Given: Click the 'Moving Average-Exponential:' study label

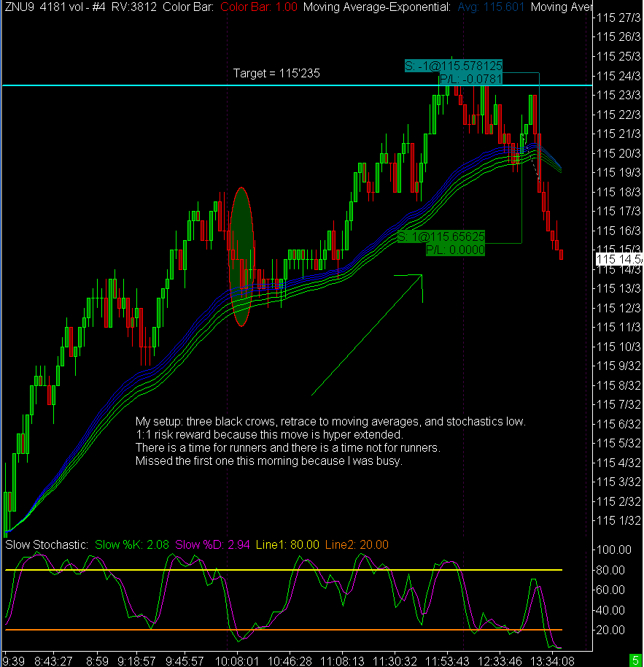Looking at the screenshot, I should coord(376,7).
